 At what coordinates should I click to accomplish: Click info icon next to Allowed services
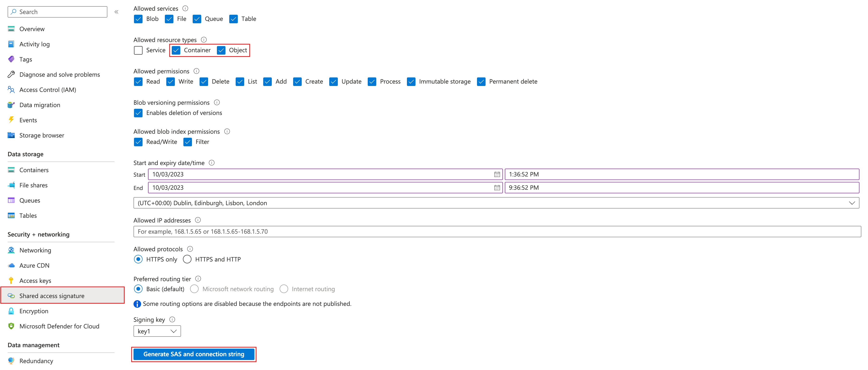tap(185, 8)
